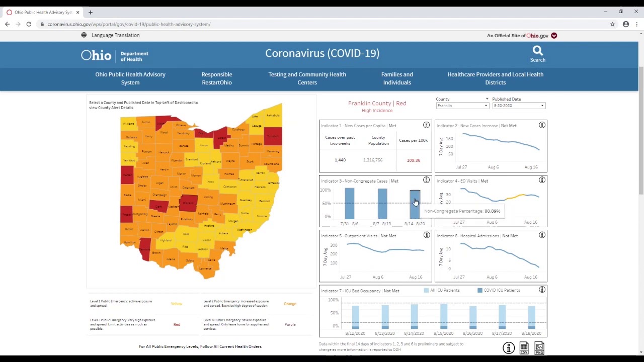Click Coronavirus (COVID-19) page title
This screenshot has width=644, height=362.
click(322, 53)
